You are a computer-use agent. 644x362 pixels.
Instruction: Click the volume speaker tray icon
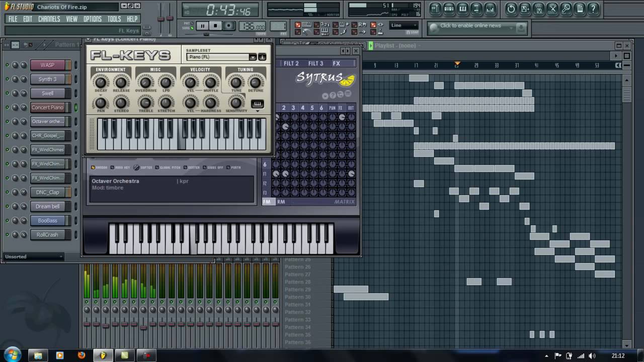(x=592, y=356)
